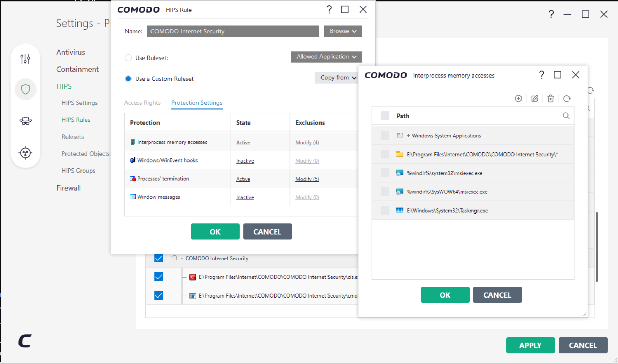Click the radiation-target sidebar icon
The width and height of the screenshot is (618, 364).
[25, 152]
